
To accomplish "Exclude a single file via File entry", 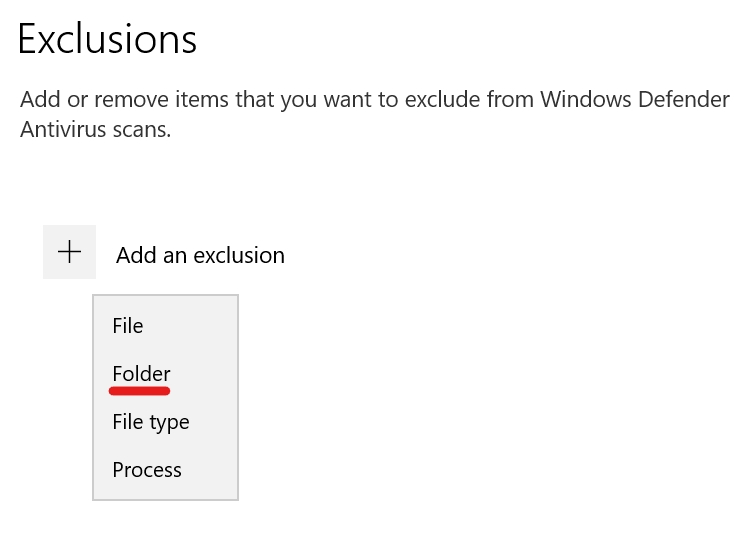I will click(x=128, y=326).
